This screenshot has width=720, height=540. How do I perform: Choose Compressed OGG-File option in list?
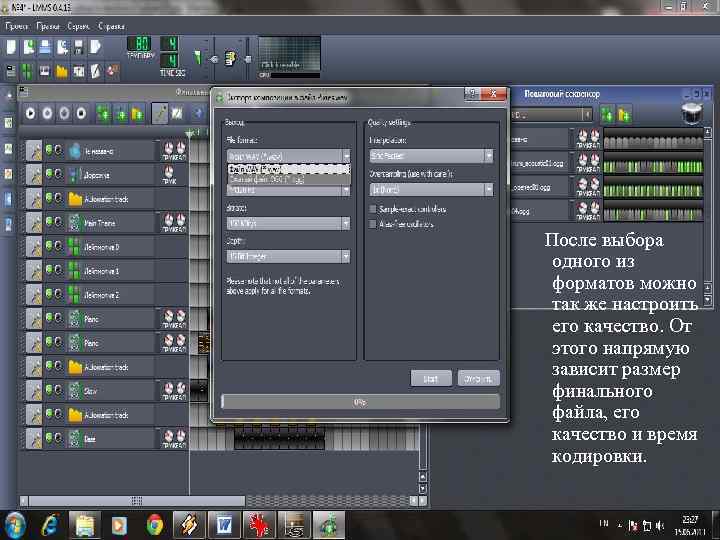[289, 180]
